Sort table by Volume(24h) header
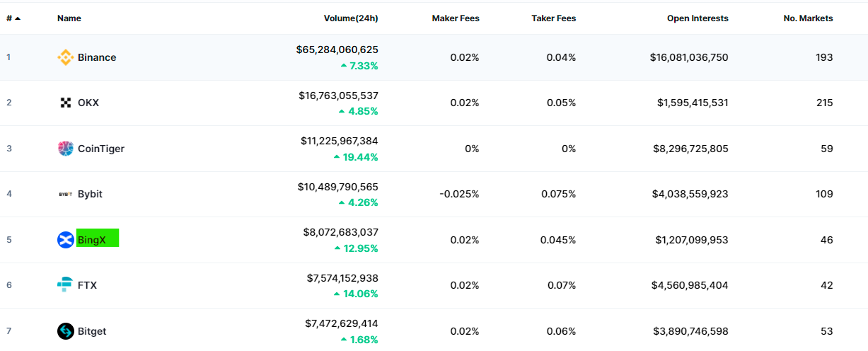The height and width of the screenshot is (351, 868). click(x=351, y=18)
